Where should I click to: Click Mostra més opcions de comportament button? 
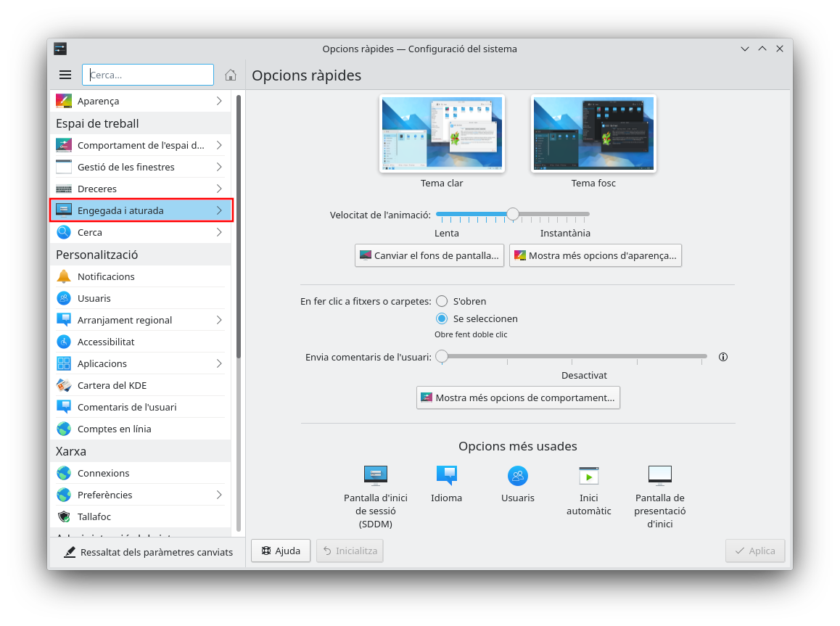coord(518,398)
